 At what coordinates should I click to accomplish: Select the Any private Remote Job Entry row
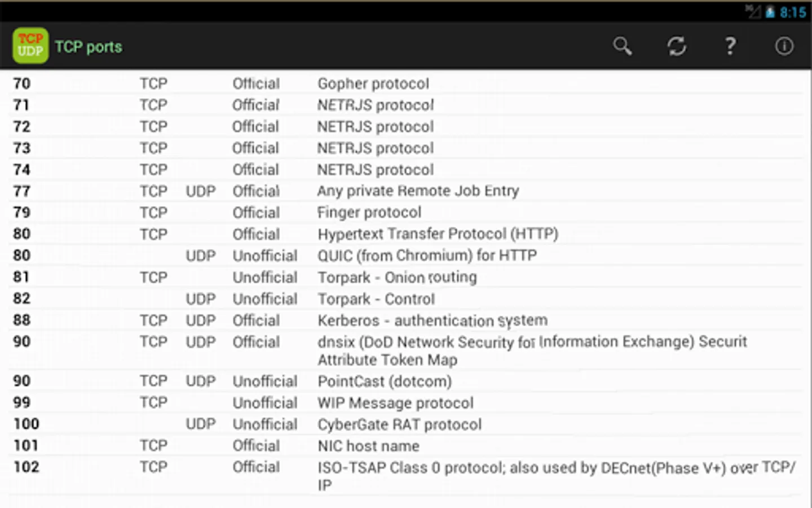pyautogui.click(x=418, y=191)
